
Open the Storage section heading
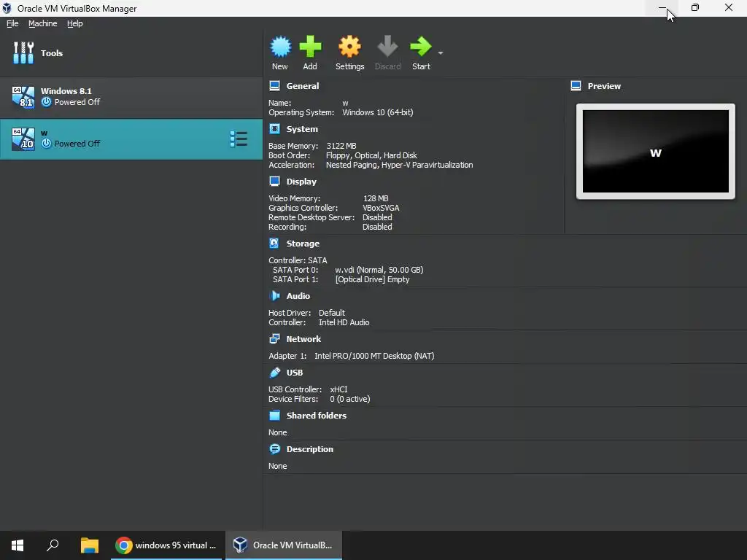point(303,244)
